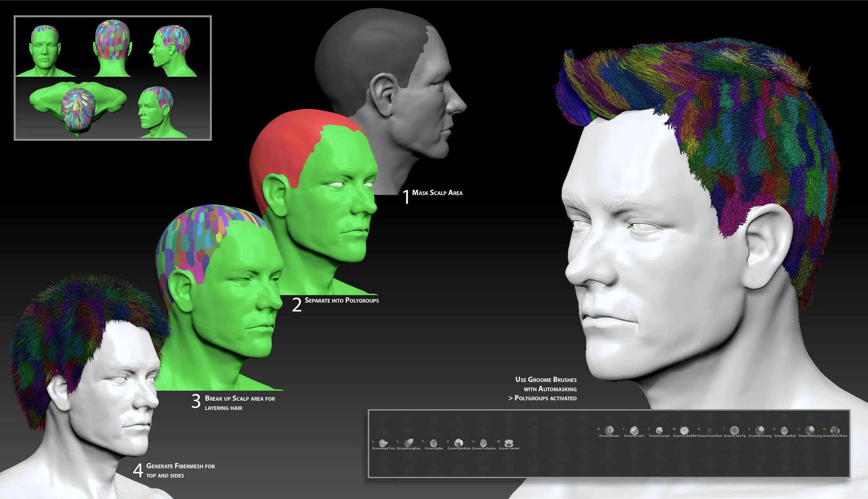Select the GroomColorRoot brush

pyautogui.click(x=709, y=430)
